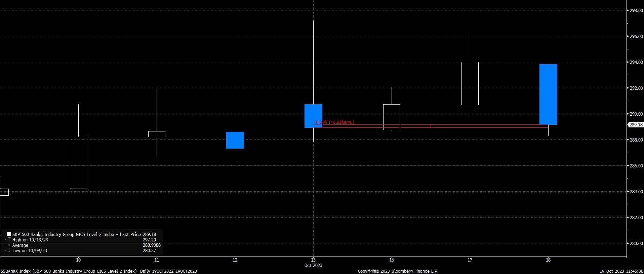This screenshot has height=274, width=644.
Task: Click the 288.9088 average value in legend
Action: [x=152, y=245]
